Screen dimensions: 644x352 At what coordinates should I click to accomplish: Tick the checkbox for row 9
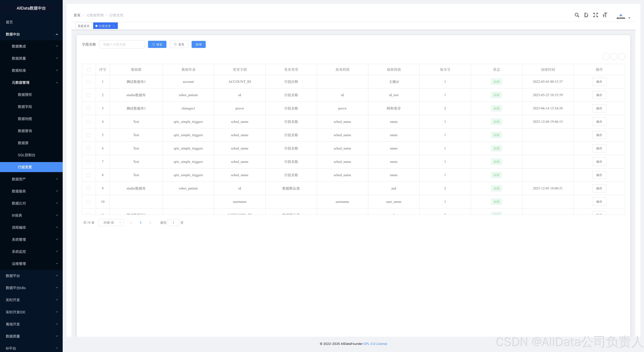pos(88,188)
